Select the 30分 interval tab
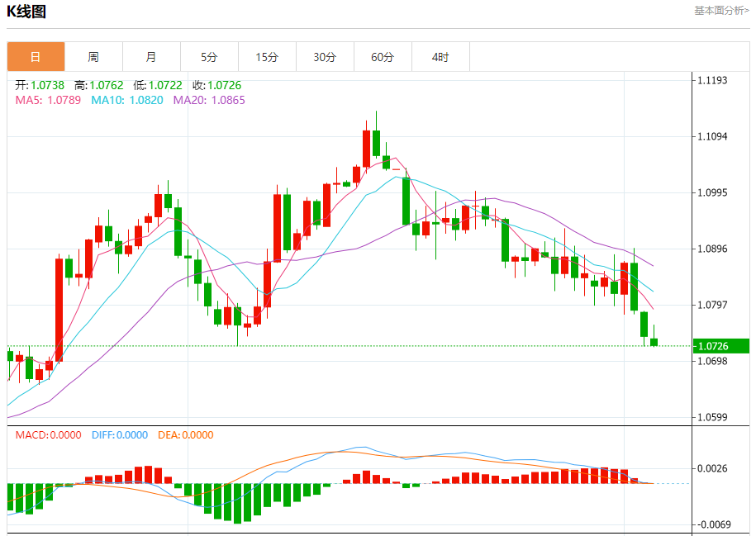The height and width of the screenshot is (536, 756). pos(325,57)
